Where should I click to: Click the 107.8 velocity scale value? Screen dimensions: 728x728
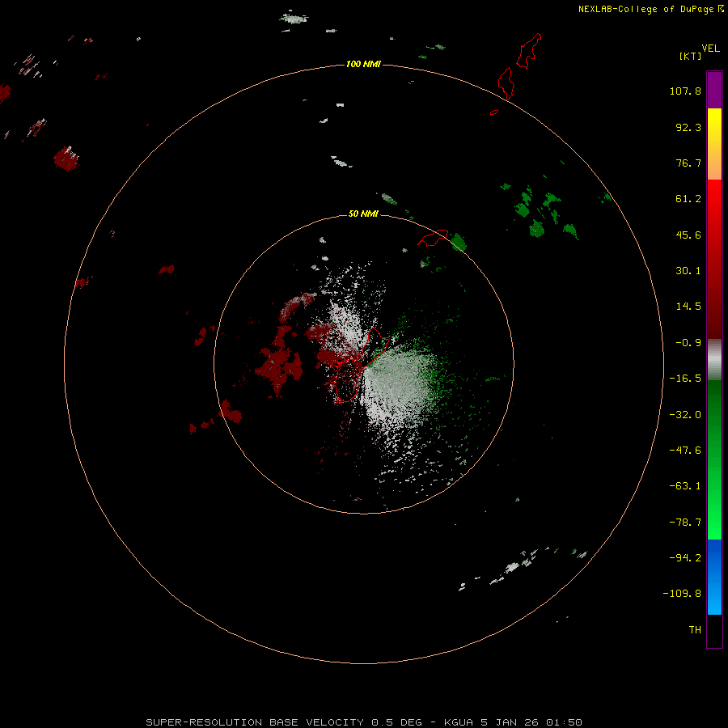(x=685, y=91)
